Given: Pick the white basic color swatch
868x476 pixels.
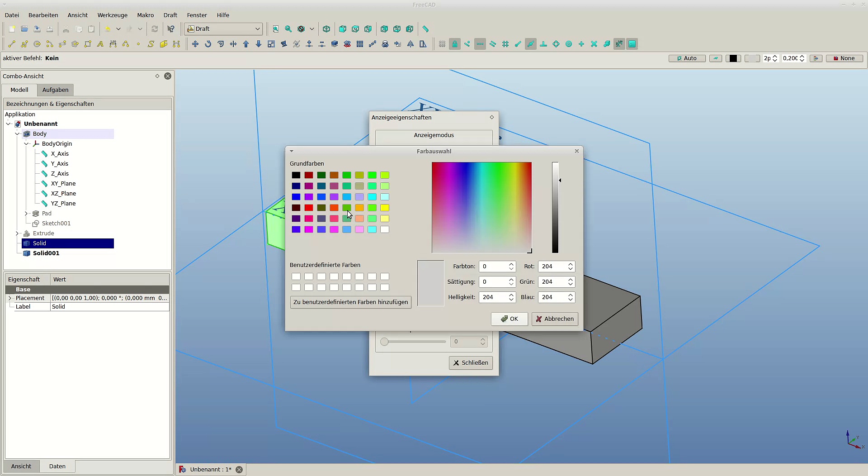Looking at the screenshot, I should 385,229.
